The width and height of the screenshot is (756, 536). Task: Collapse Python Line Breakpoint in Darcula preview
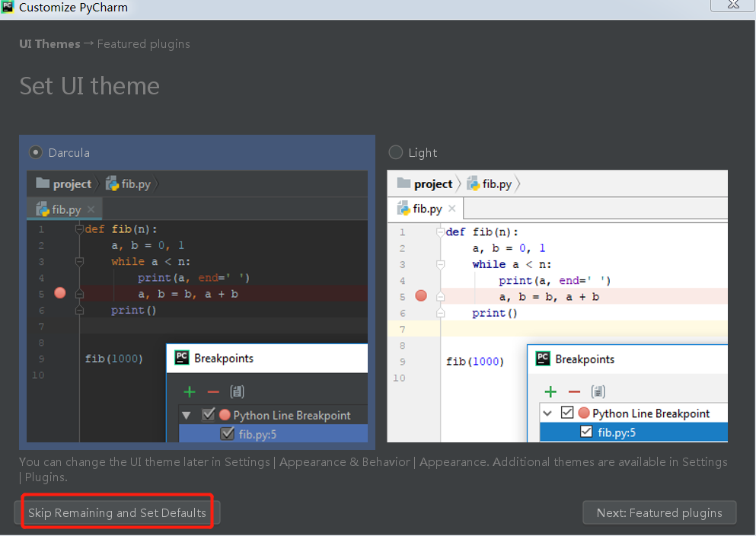click(x=187, y=415)
